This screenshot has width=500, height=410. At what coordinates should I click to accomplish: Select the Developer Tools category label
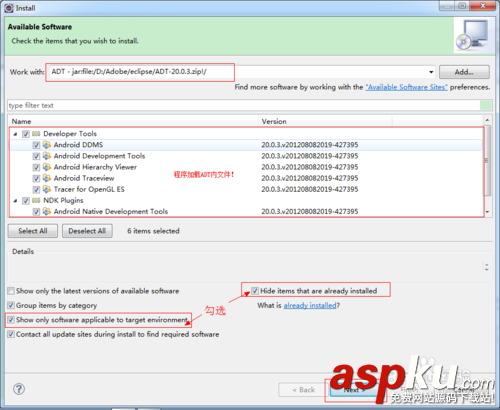(x=70, y=134)
